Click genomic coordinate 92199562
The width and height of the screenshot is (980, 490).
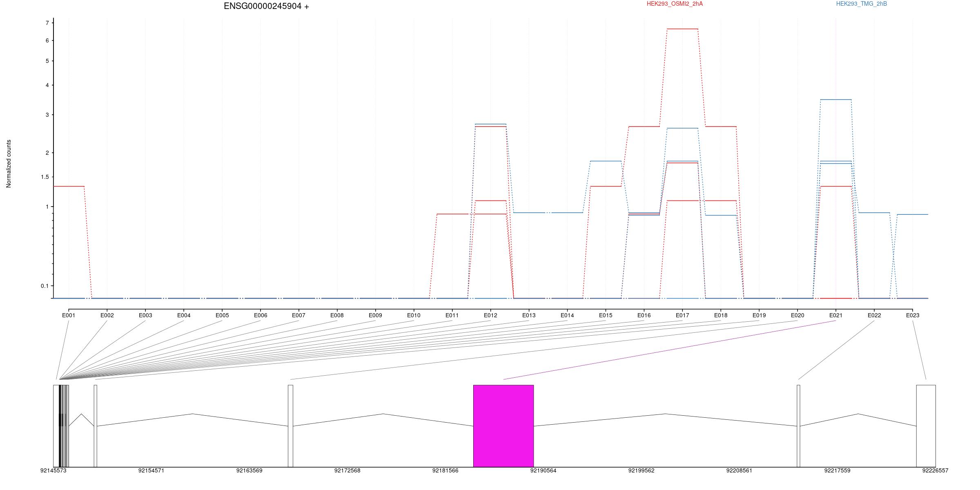tap(641, 470)
